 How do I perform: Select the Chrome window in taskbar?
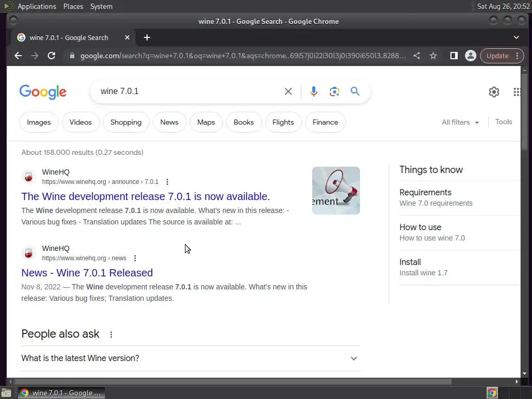click(x=61, y=393)
